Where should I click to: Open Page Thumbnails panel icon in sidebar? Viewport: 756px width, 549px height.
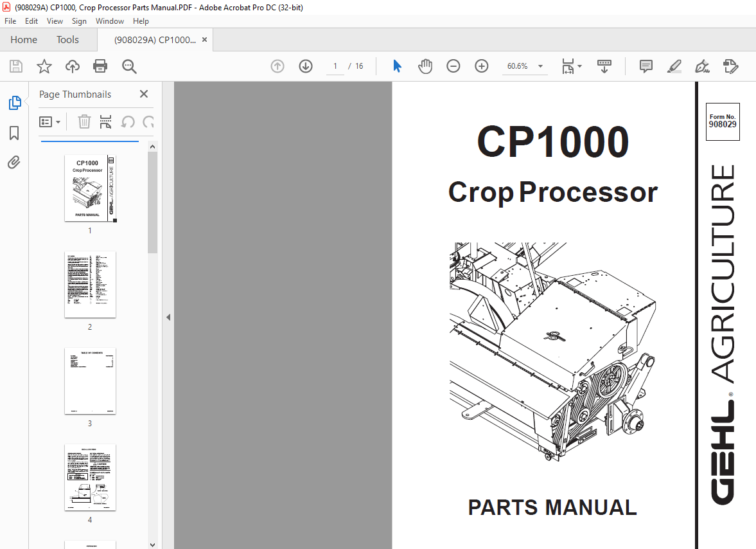click(15, 103)
